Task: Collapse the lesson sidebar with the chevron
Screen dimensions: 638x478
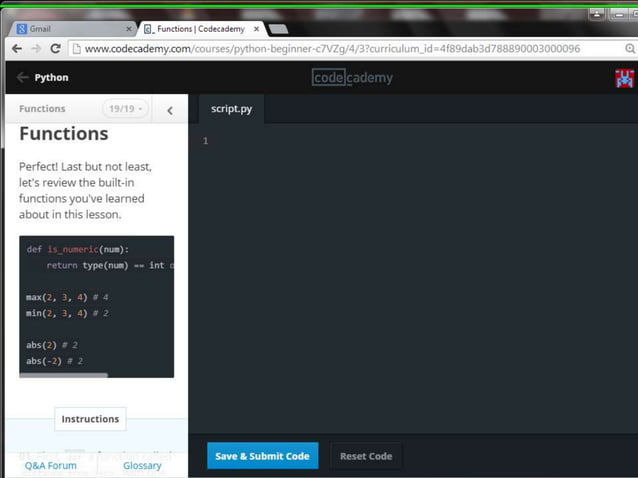Action: coord(170,110)
